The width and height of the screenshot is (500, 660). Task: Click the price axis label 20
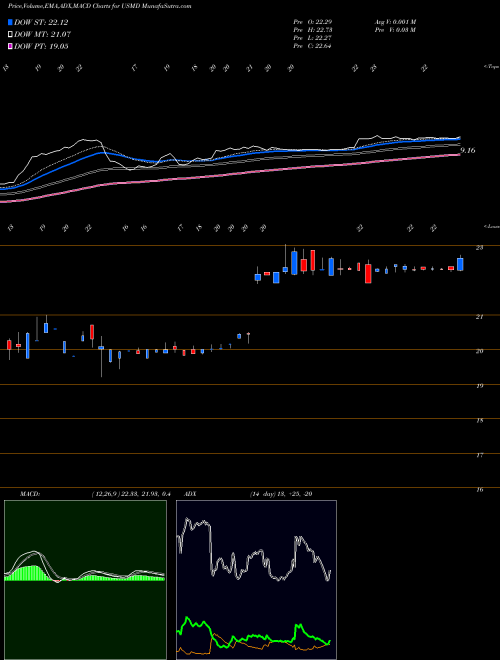479,351
